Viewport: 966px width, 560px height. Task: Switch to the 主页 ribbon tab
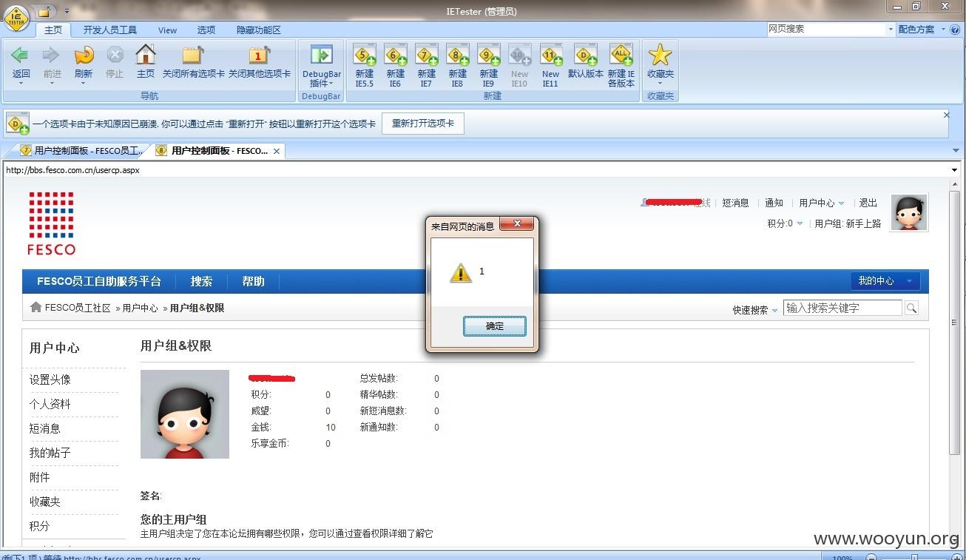point(53,30)
